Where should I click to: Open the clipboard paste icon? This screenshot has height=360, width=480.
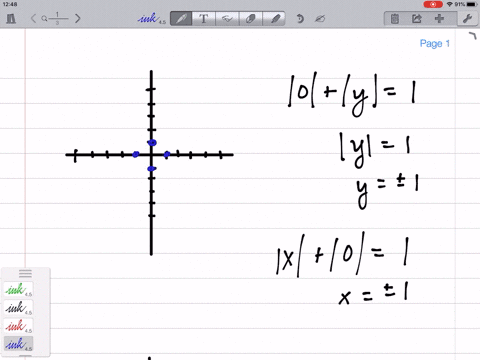point(395,19)
